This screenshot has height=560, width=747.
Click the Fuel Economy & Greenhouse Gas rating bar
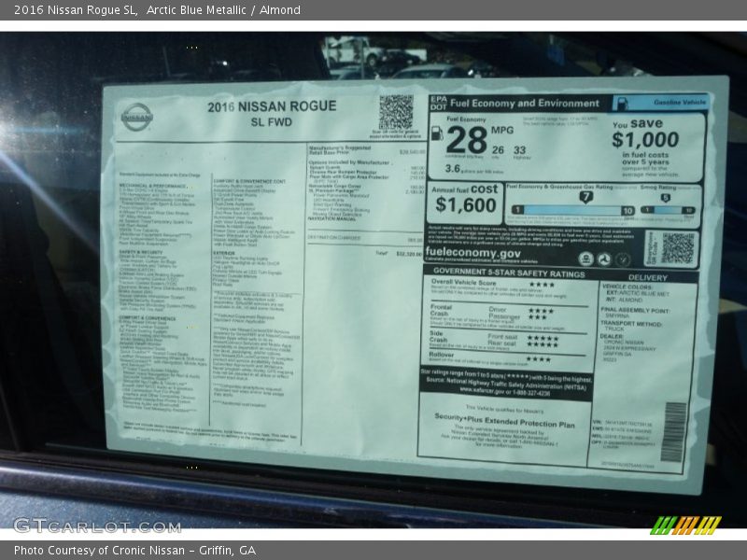(x=573, y=211)
